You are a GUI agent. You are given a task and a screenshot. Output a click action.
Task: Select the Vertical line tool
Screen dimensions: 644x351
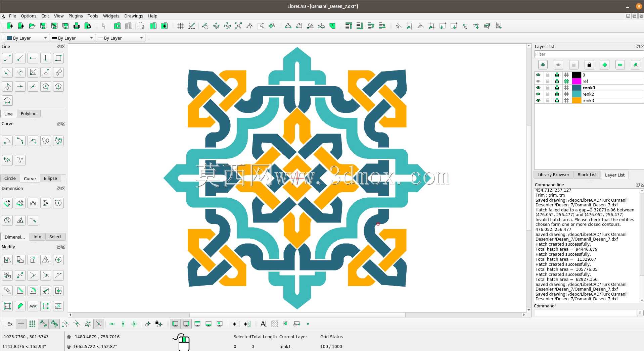[x=46, y=58]
